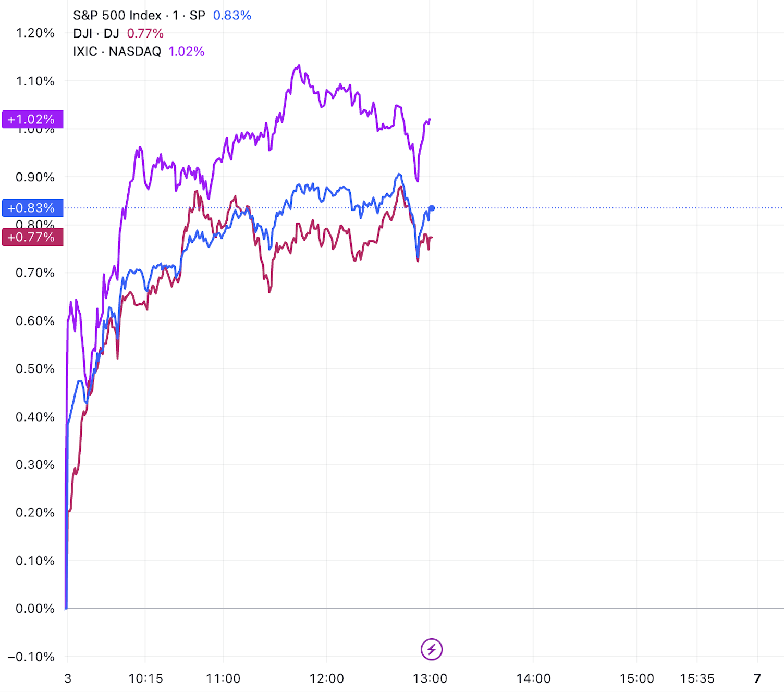Screen dimensions: 784x692
Task: Click the 12:00 time axis label
Action: click(x=327, y=678)
